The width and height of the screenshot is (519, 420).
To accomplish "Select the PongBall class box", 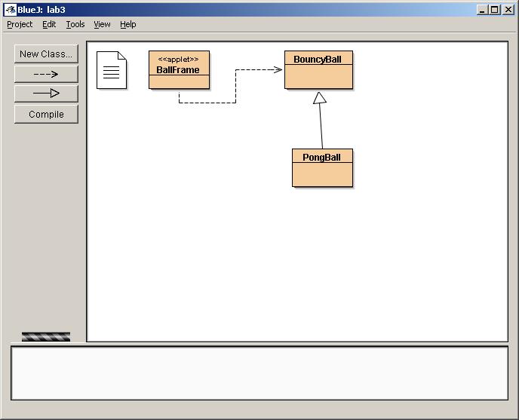I will click(322, 168).
